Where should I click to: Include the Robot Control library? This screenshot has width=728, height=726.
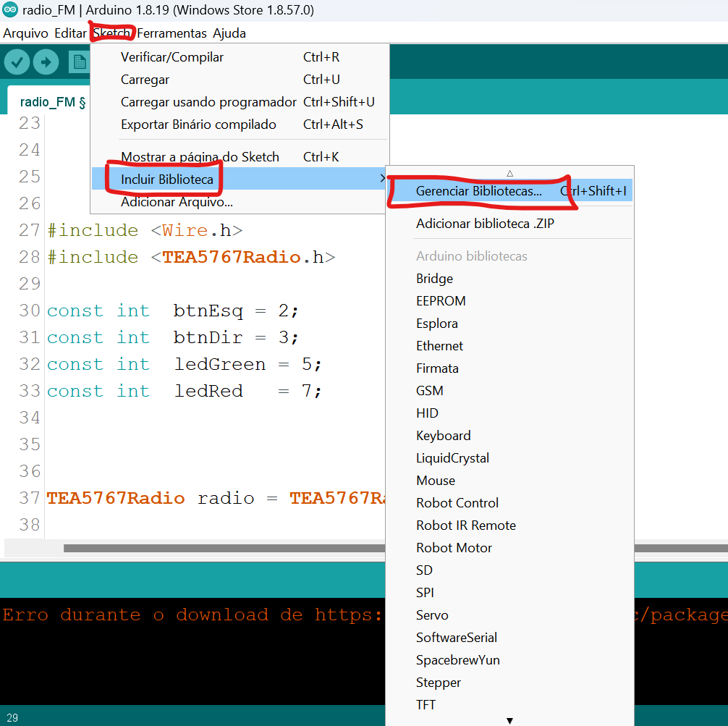point(509,502)
